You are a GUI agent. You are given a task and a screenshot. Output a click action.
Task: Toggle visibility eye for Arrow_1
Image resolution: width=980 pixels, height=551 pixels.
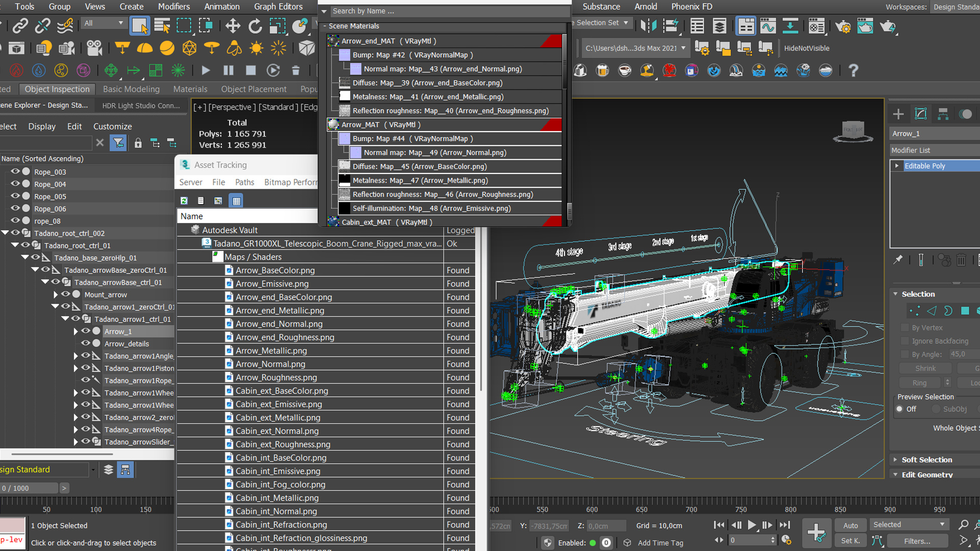[86, 331]
